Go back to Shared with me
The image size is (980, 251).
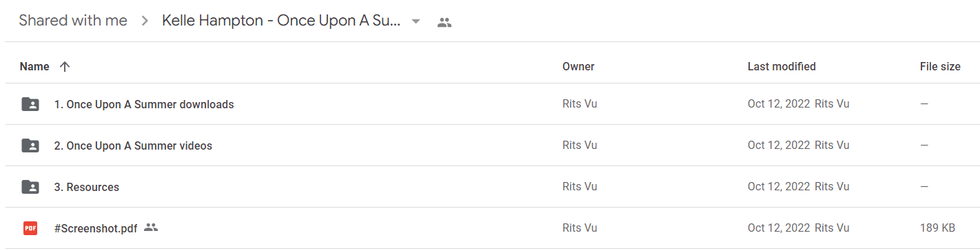pyautogui.click(x=73, y=21)
